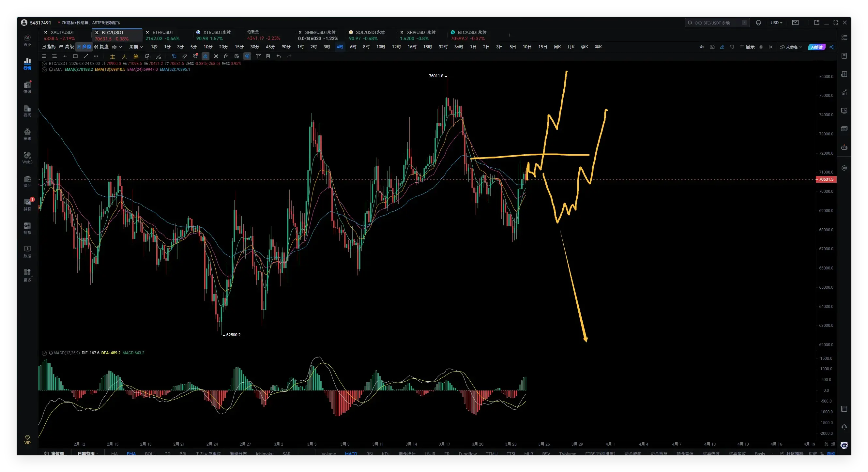Collapse the MACD indicator circle toggle
The width and height of the screenshot is (868, 472).
(x=44, y=353)
